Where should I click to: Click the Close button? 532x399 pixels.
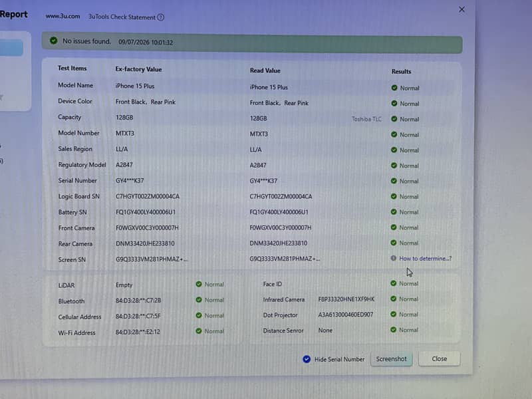(440, 358)
